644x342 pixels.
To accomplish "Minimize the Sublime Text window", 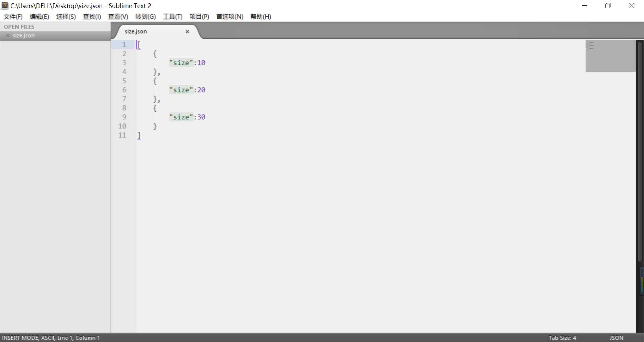I will 585,5.
